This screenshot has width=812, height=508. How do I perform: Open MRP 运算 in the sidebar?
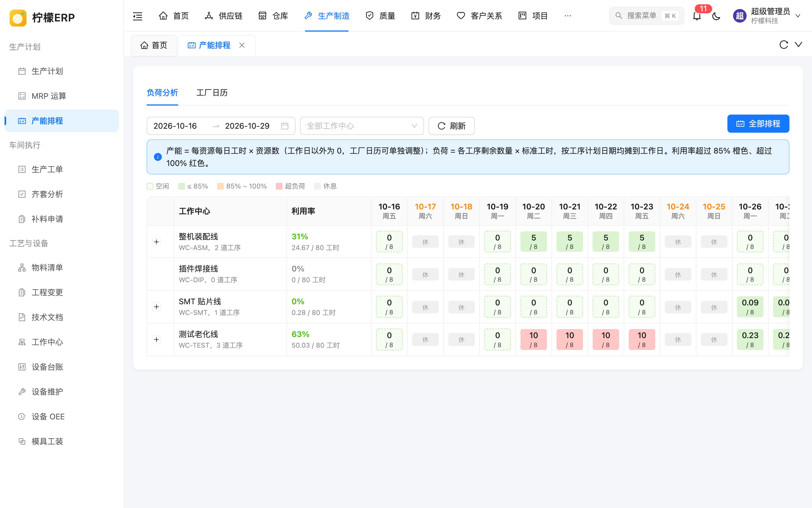point(62,96)
